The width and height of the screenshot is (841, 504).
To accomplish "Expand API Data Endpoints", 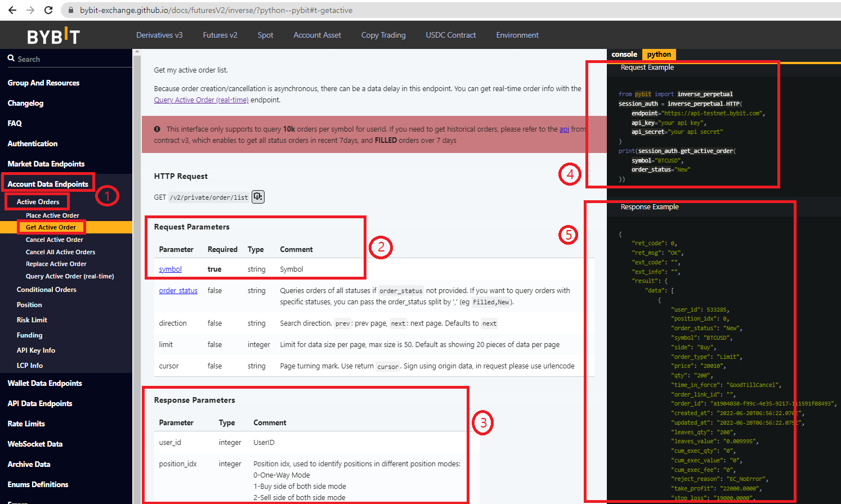I will [39, 403].
